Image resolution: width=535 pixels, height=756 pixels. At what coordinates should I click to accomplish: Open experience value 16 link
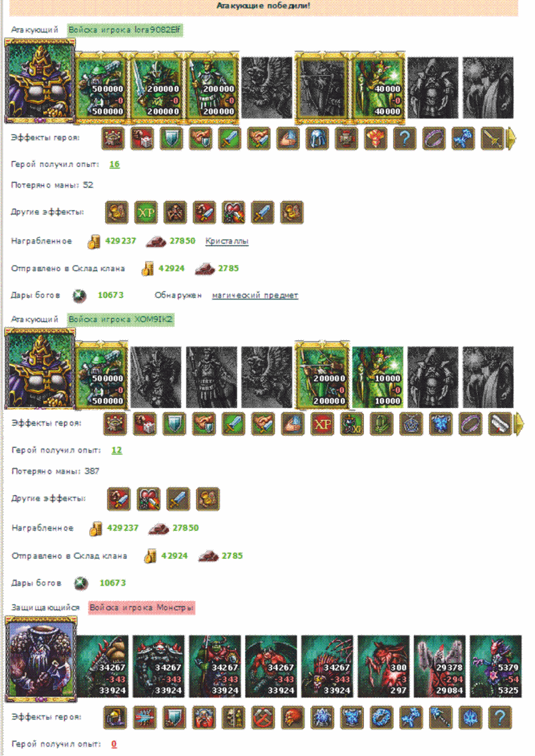point(114,164)
